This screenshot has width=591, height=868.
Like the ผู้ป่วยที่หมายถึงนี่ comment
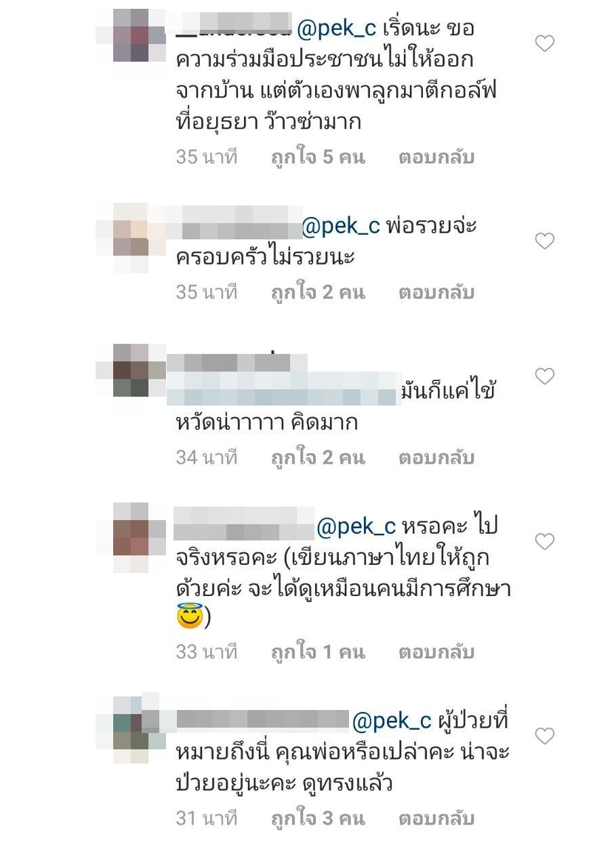click(x=545, y=736)
